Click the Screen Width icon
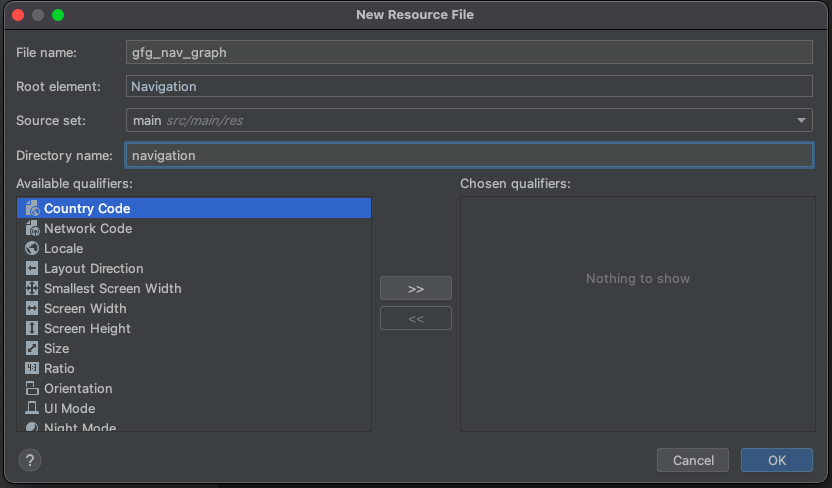832x488 pixels. [32, 308]
